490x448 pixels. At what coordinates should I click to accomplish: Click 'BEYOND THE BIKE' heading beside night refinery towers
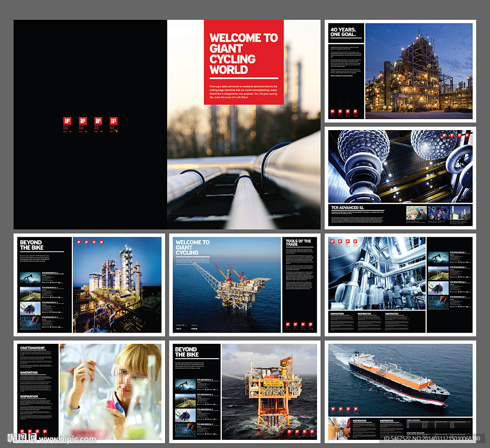coord(32,245)
